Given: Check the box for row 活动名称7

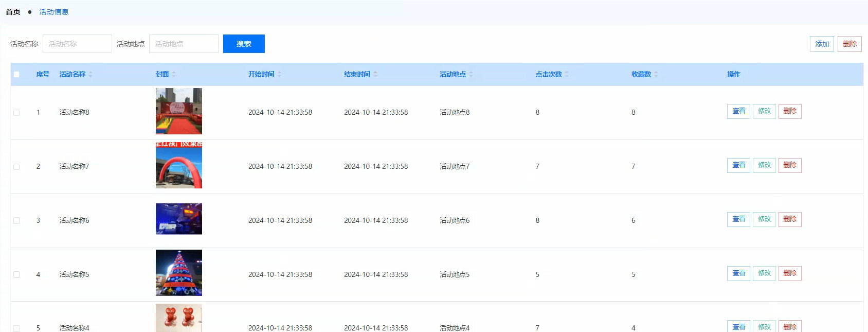Looking at the screenshot, I should click(16, 166).
